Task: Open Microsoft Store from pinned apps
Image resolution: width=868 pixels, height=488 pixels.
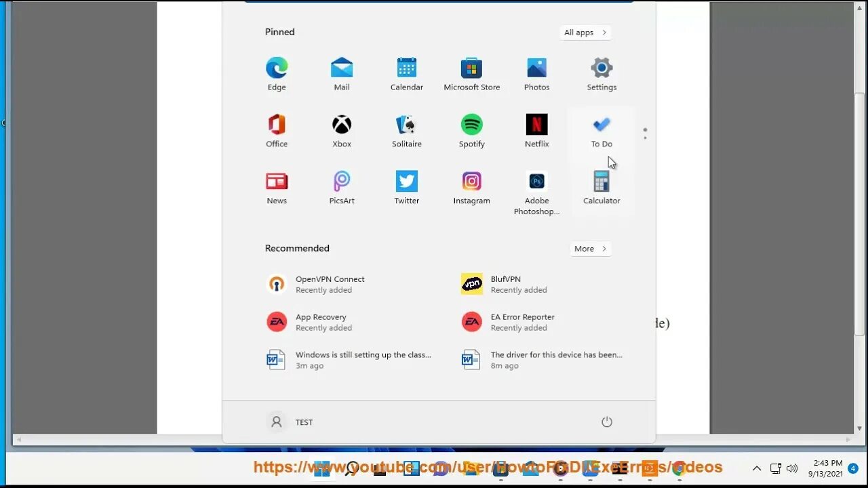Action: tap(472, 74)
